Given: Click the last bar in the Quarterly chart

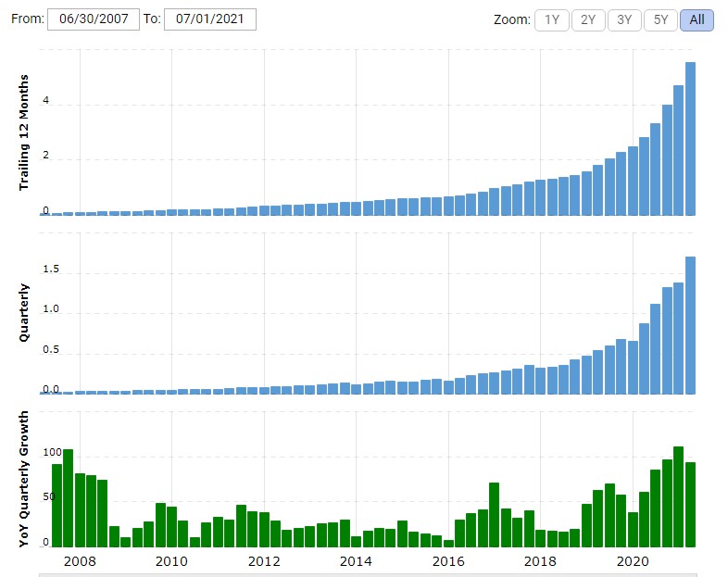Looking at the screenshot, I should tap(690, 325).
